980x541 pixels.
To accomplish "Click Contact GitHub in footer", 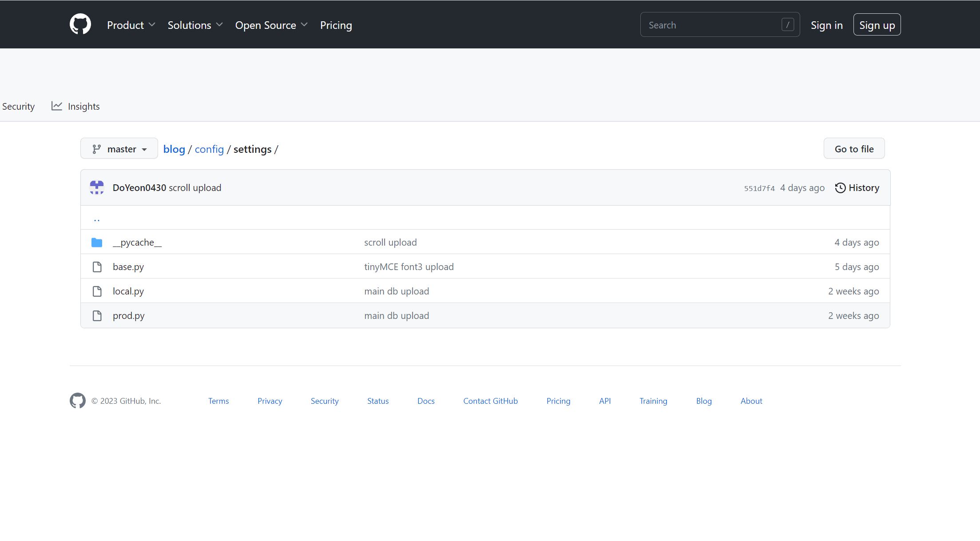I will [x=491, y=401].
